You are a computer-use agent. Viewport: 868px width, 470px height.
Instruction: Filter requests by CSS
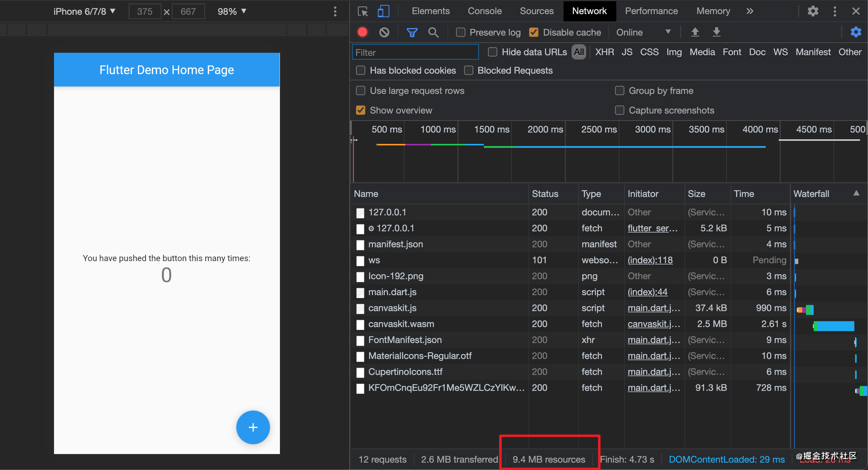tap(649, 52)
